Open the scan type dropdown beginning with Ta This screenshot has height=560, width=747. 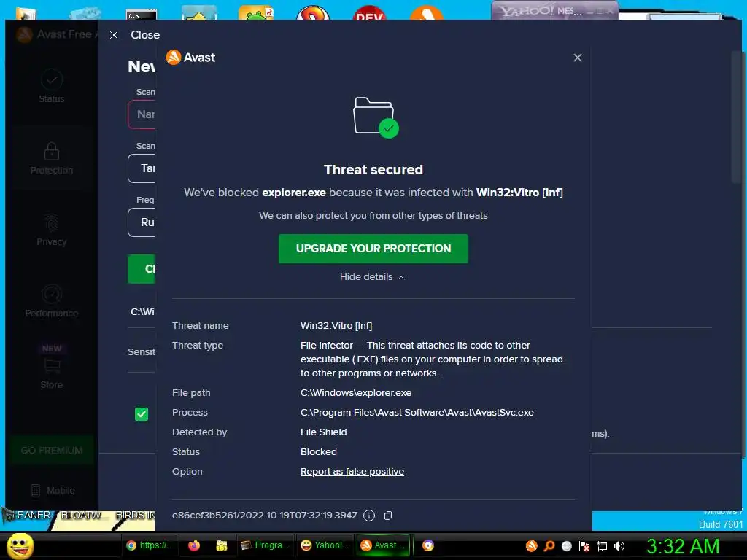142,168
